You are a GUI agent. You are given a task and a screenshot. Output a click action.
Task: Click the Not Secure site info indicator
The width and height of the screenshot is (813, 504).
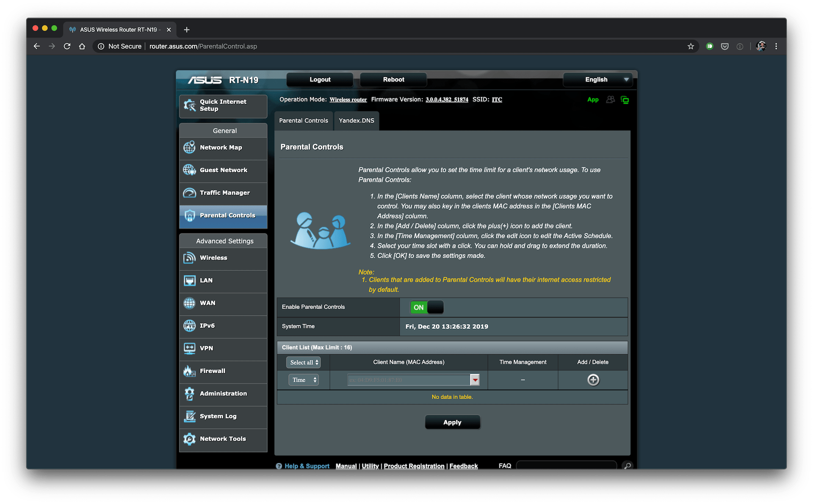(x=119, y=46)
